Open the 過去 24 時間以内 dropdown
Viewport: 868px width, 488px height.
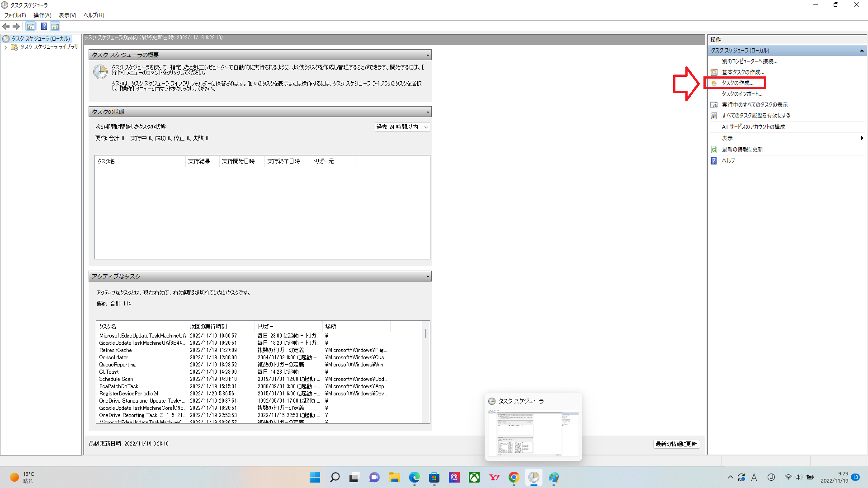click(x=402, y=127)
